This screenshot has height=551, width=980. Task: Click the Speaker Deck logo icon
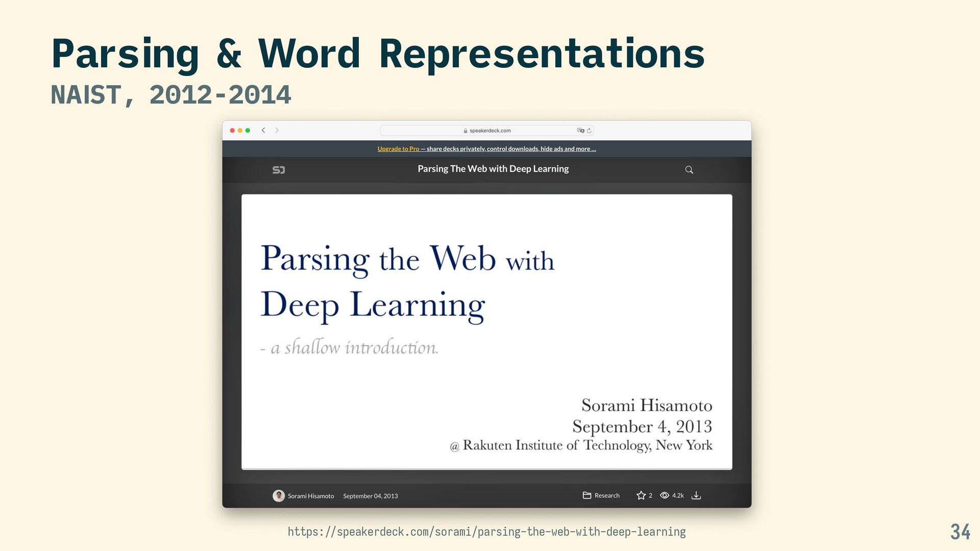point(279,170)
